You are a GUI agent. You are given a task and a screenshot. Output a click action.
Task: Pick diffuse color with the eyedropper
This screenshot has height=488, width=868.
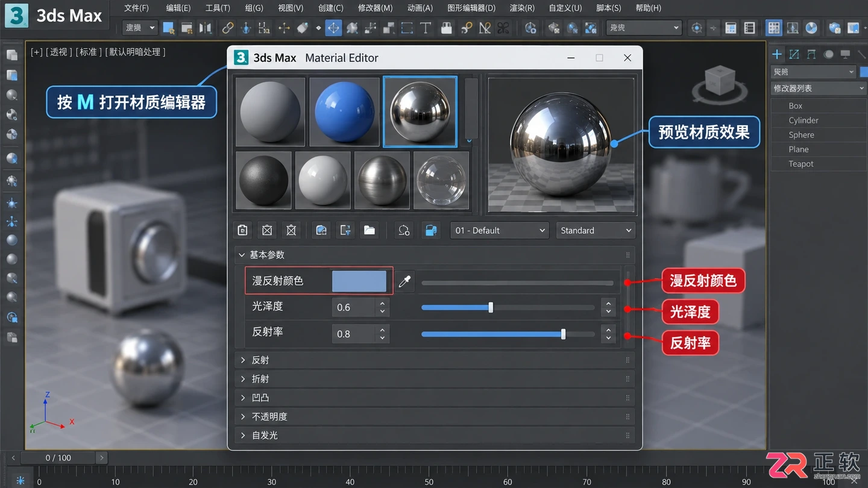(405, 281)
